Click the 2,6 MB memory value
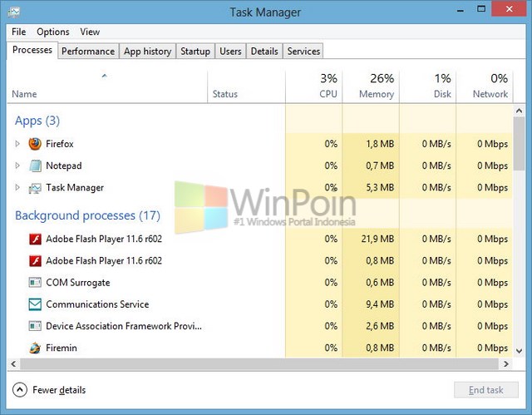This screenshot has width=532, height=415. (x=380, y=326)
